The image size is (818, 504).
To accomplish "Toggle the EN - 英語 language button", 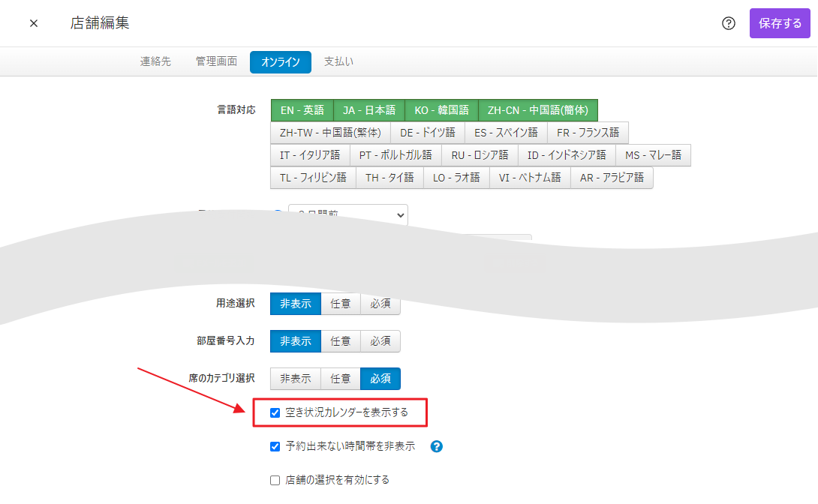I will tap(302, 110).
